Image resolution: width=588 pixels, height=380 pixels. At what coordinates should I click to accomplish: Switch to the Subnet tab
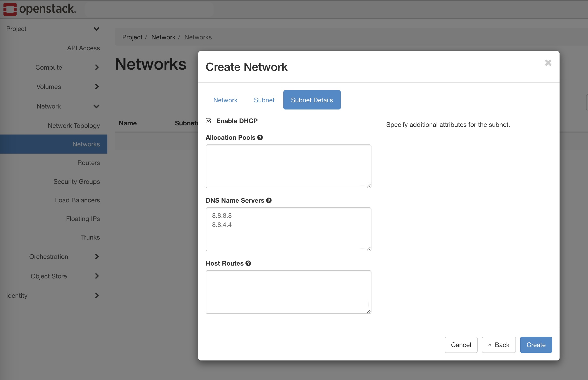coord(264,100)
